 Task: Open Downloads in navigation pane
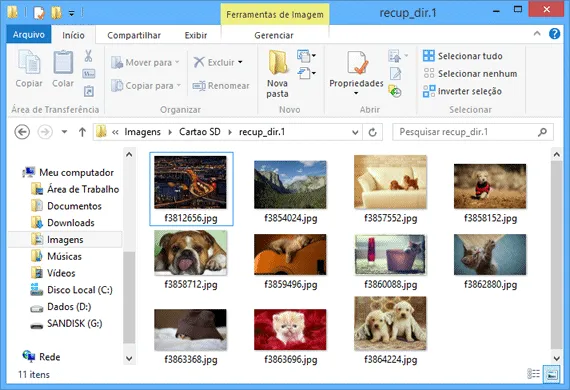(63, 222)
